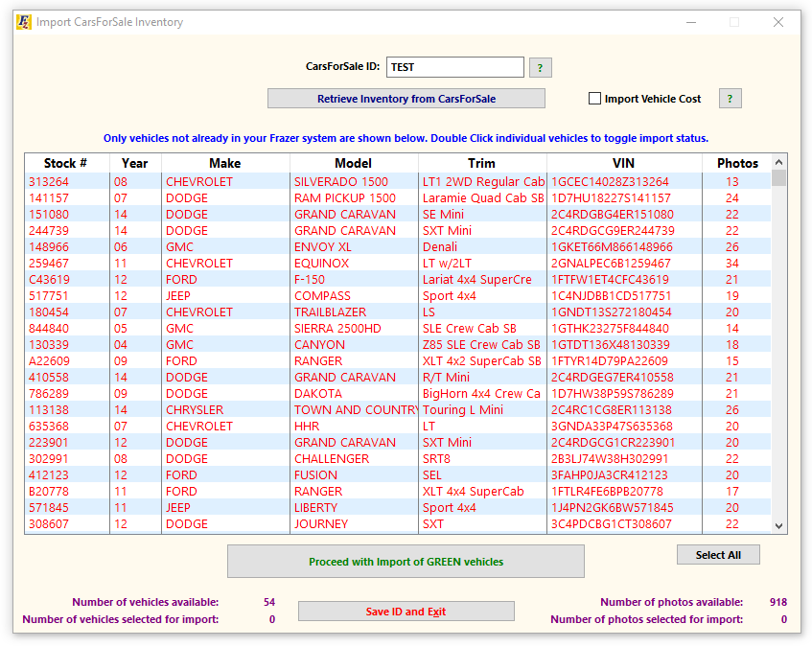Click the Stock # column header
Viewport: 812px width, 647px height.
coord(66,163)
